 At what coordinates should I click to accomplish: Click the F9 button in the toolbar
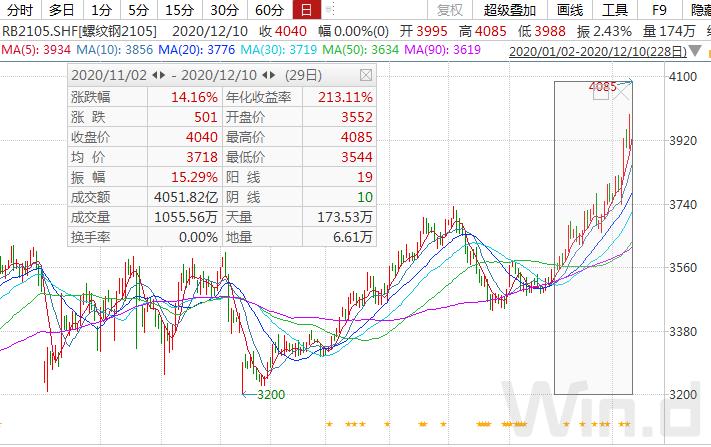pyautogui.click(x=659, y=10)
